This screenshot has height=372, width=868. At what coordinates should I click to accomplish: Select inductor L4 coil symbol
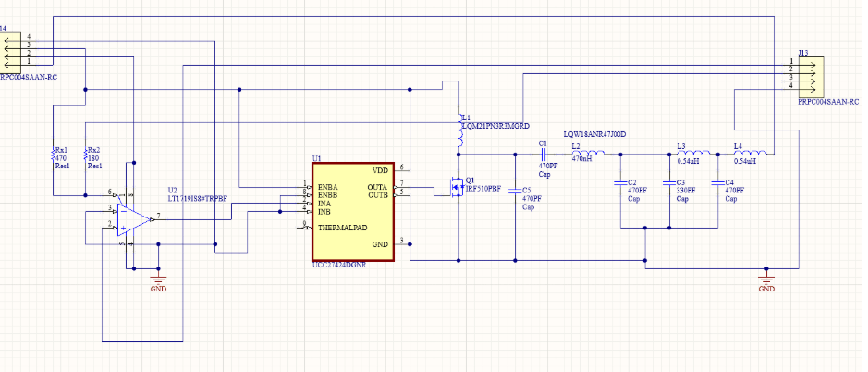pyautogui.click(x=750, y=154)
